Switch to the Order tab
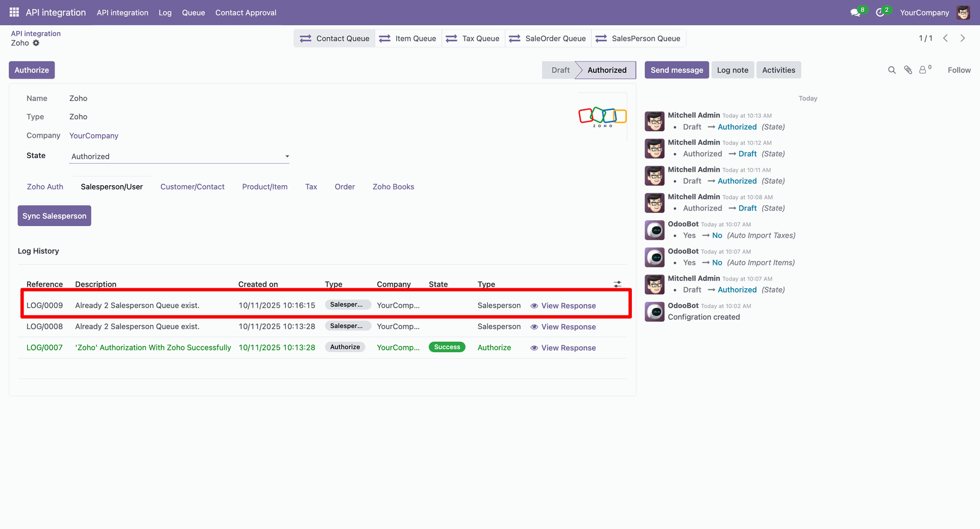980x529 pixels. tap(345, 187)
